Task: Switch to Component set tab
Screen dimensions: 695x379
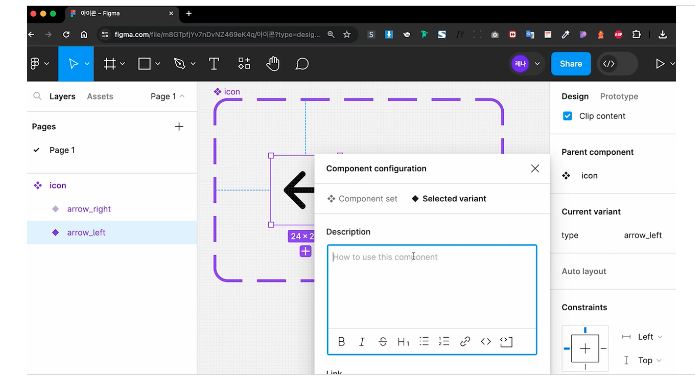Action: click(x=362, y=199)
